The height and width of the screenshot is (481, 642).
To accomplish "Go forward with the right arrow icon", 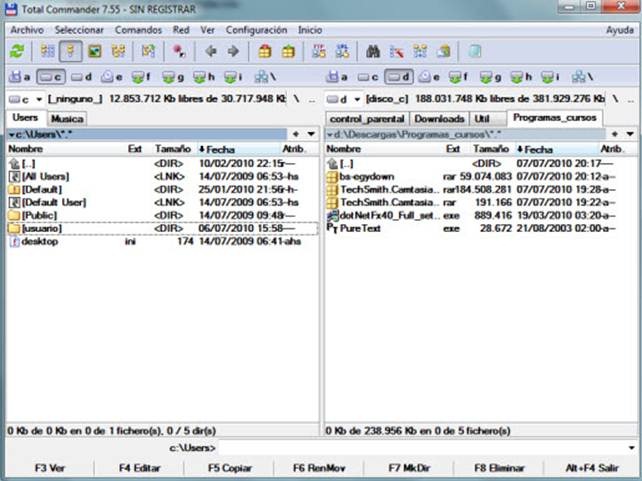I will click(x=233, y=51).
